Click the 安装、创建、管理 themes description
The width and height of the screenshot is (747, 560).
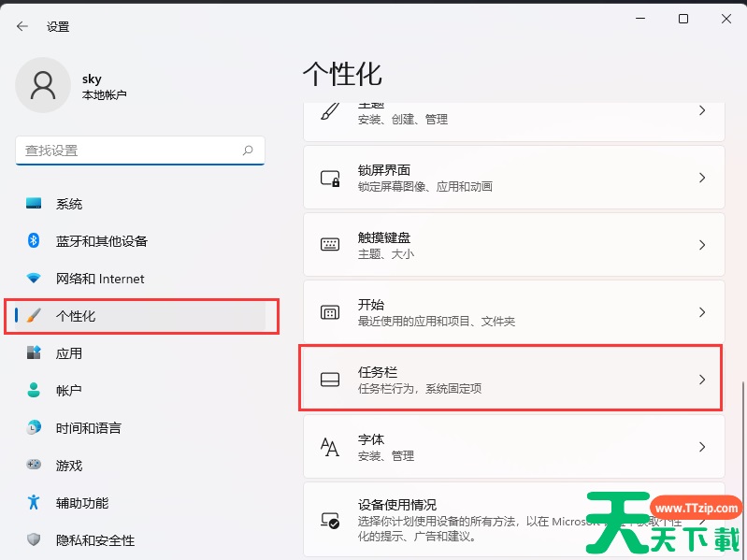pyautogui.click(x=403, y=119)
